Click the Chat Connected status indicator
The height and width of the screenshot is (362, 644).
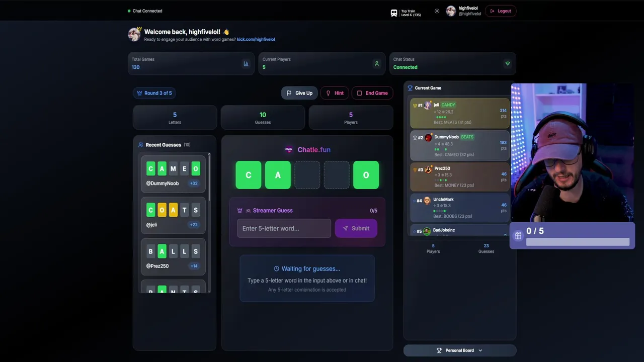pos(145,11)
